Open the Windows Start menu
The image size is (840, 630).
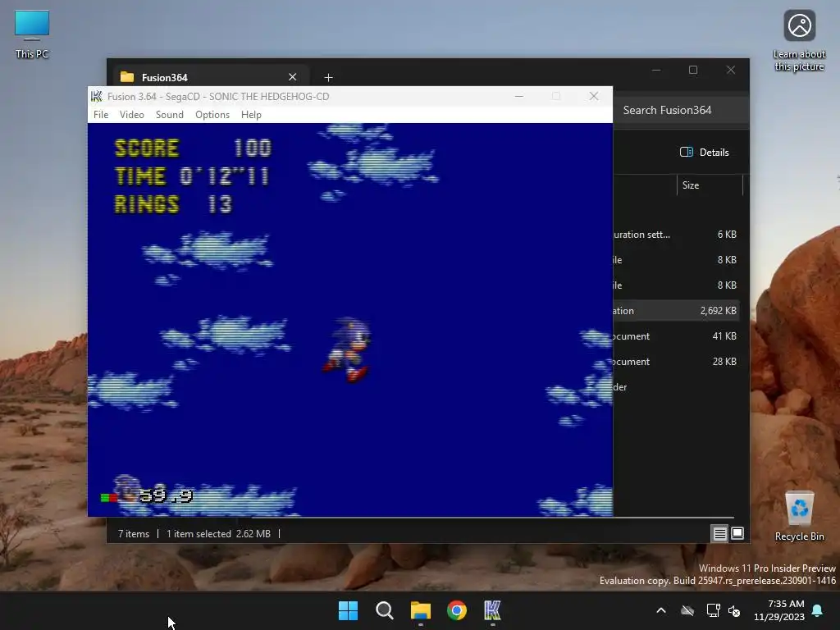coord(348,610)
